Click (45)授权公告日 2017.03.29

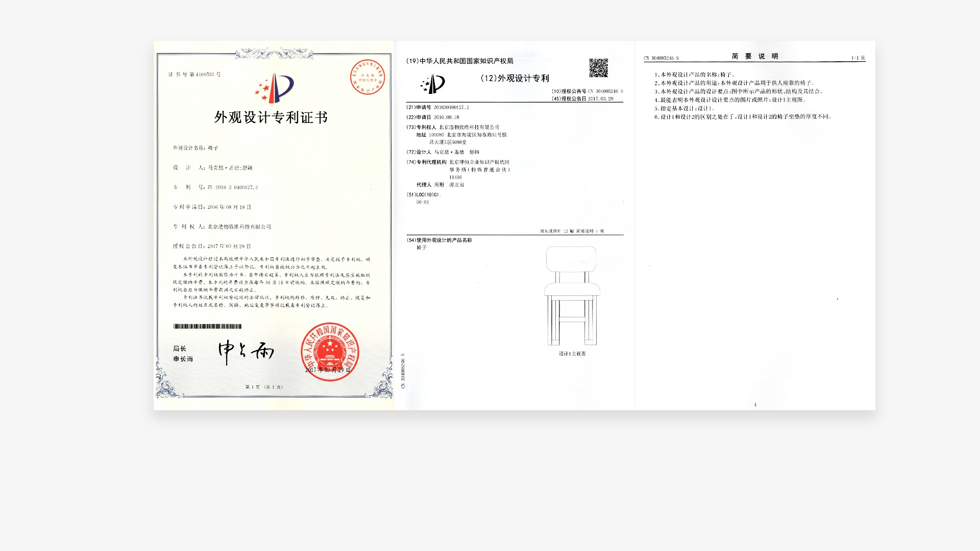pyautogui.click(x=582, y=99)
